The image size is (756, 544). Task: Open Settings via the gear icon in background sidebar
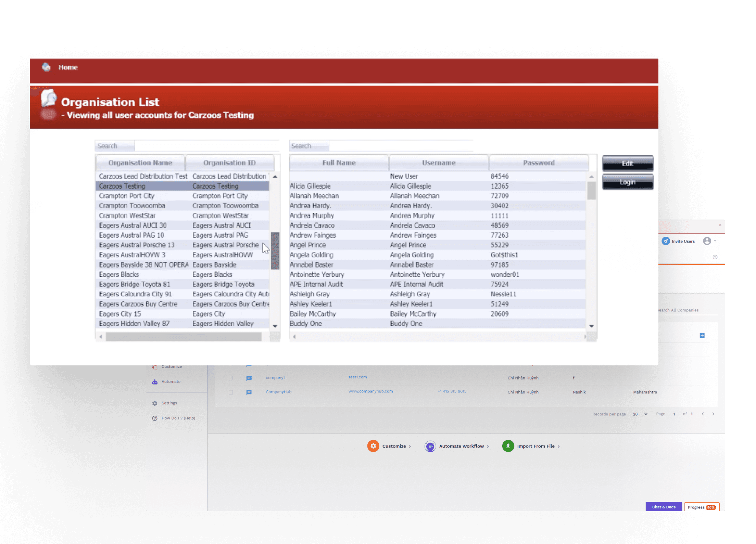[x=155, y=403]
